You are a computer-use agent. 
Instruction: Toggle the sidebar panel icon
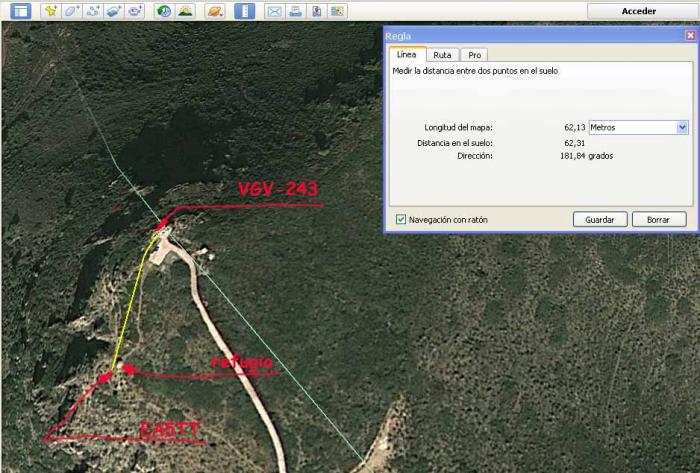click(21, 11)
